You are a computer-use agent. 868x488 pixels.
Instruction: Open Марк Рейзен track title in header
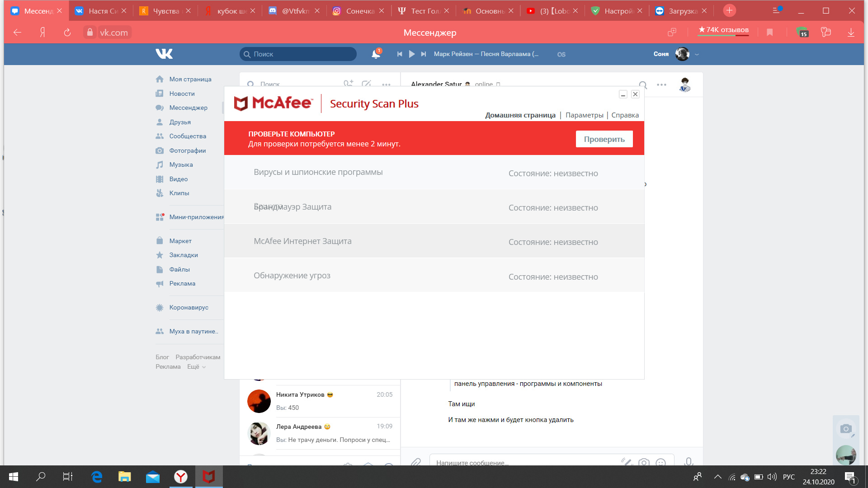tap(486, 54)
